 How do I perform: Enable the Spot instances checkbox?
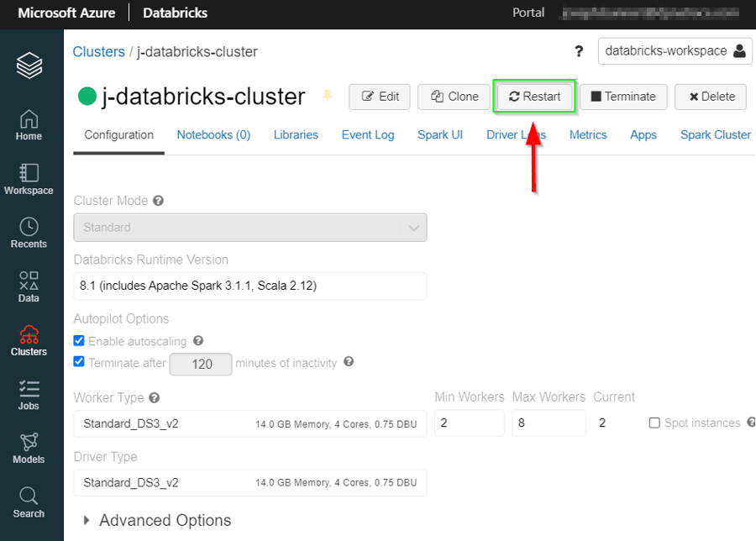coord(654,423)
